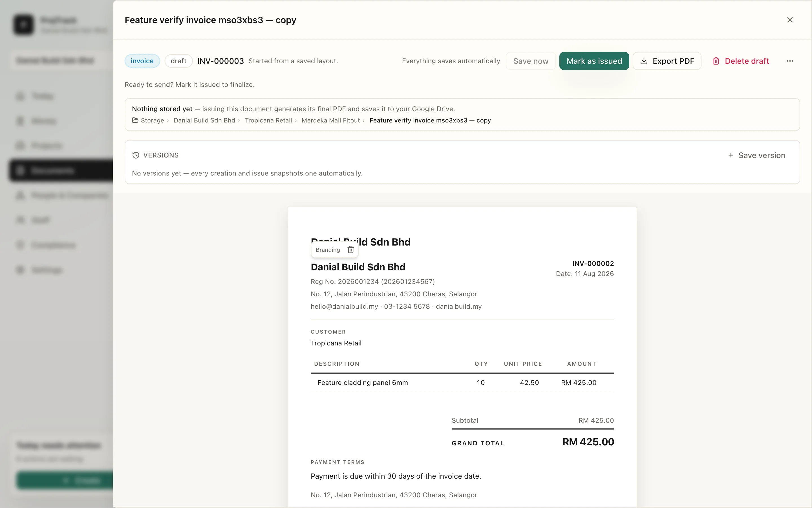This screenshot has height=508, width=812.
Task: Click the final breadcrumb Feature verify invoice copy
Action: pyautogui.click(x=430, y=120)
